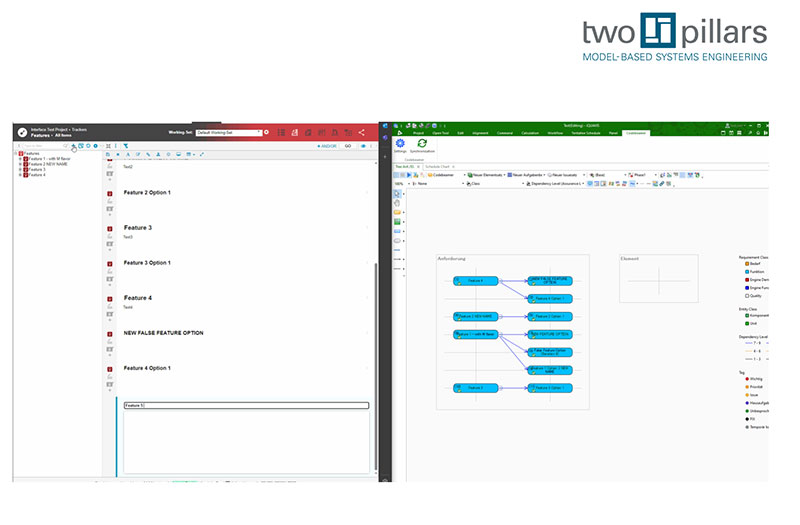Click the Synchronization icon in the ribbon
The width and height of the screenshot is (800, 525).
coord(422,144)
